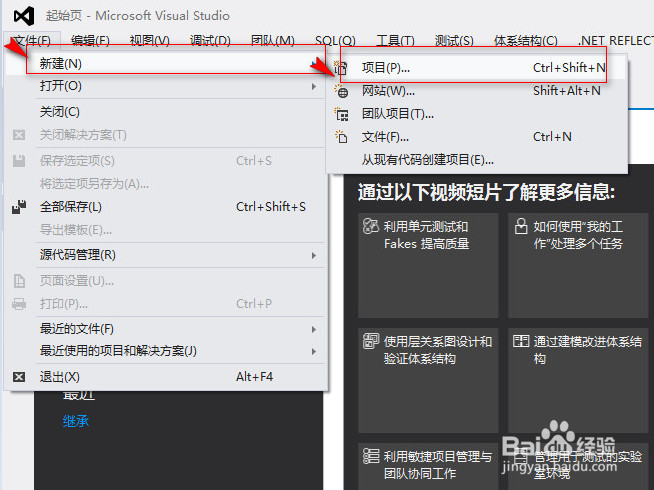Click the floppy disk icon beside 保存选定项
This screenshot has width=654, height=490.
19,161
